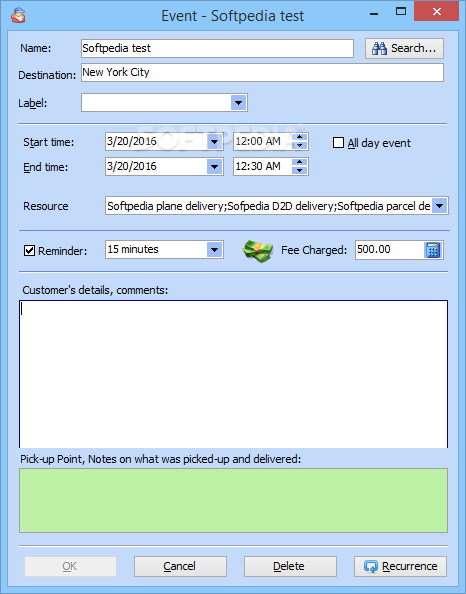The height and width of the screenshot is (594, 466).
Task: Toggle the All day event checkbox
Action: pos(338,143)
